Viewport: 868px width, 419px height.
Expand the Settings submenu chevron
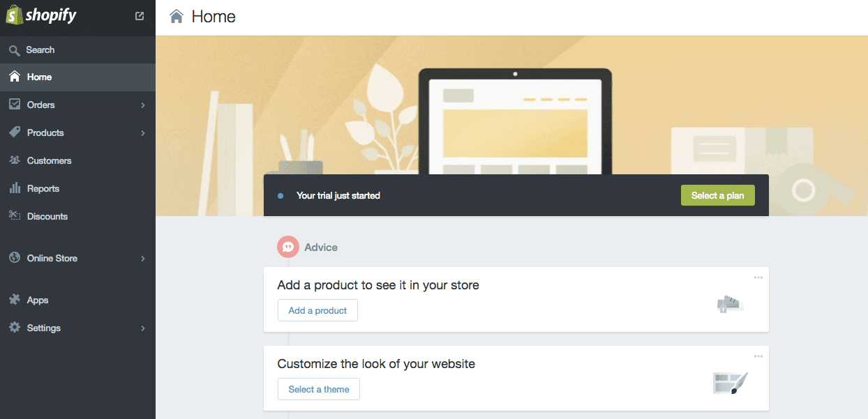pyautogui.click(x=143, y=328)
